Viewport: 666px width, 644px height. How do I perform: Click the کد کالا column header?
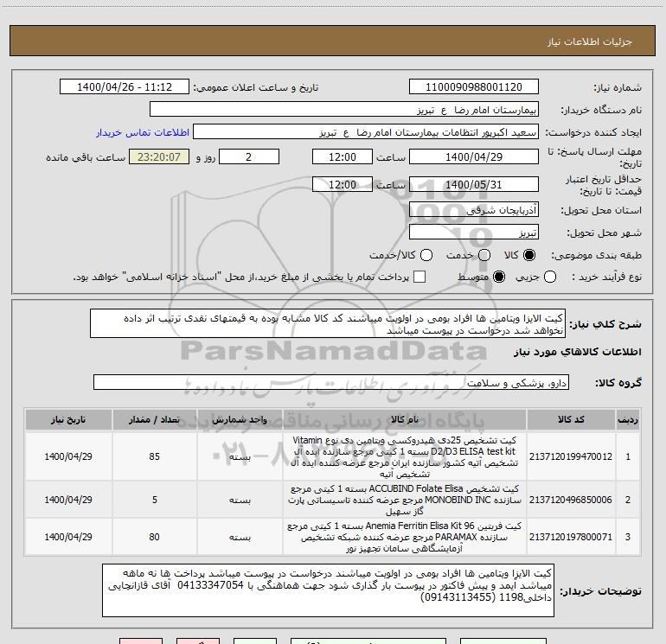(571, 419)
